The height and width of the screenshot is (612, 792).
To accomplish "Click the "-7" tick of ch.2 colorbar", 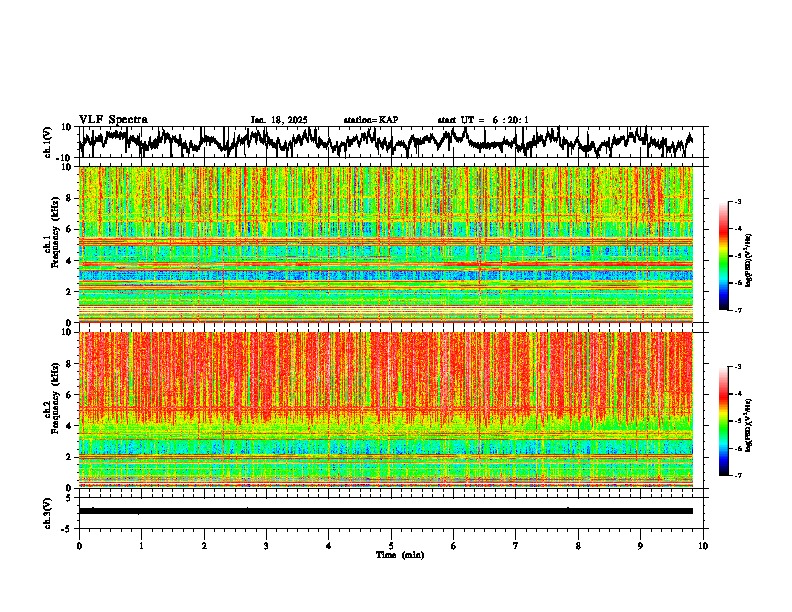I will [x=737, y=476].
